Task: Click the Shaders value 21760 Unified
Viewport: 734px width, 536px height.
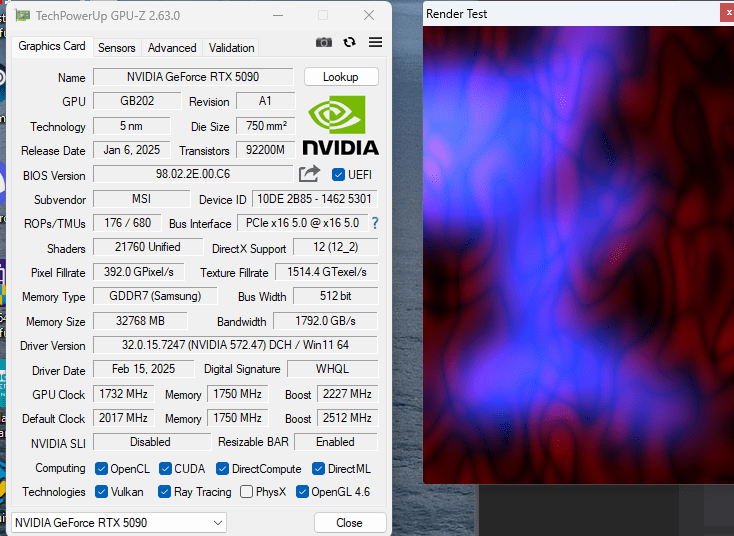Action: click(x=148, y=247)
